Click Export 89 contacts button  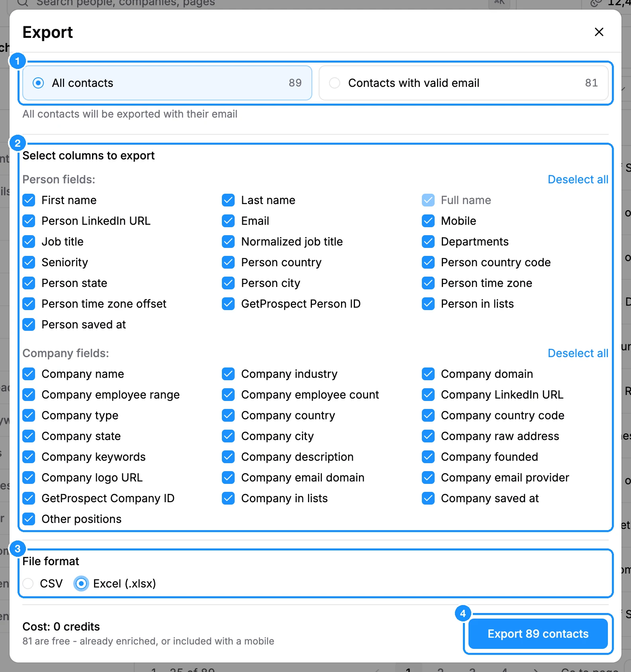[538, 634]
